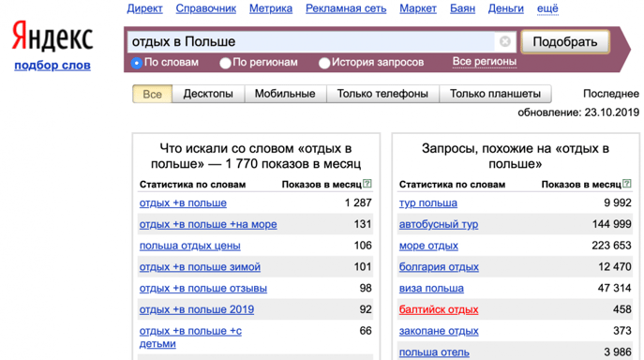The width and height of the screenshot is (644, 360).
Task: Open similar query 'море отдых'
Action: [x=428, y=246]
